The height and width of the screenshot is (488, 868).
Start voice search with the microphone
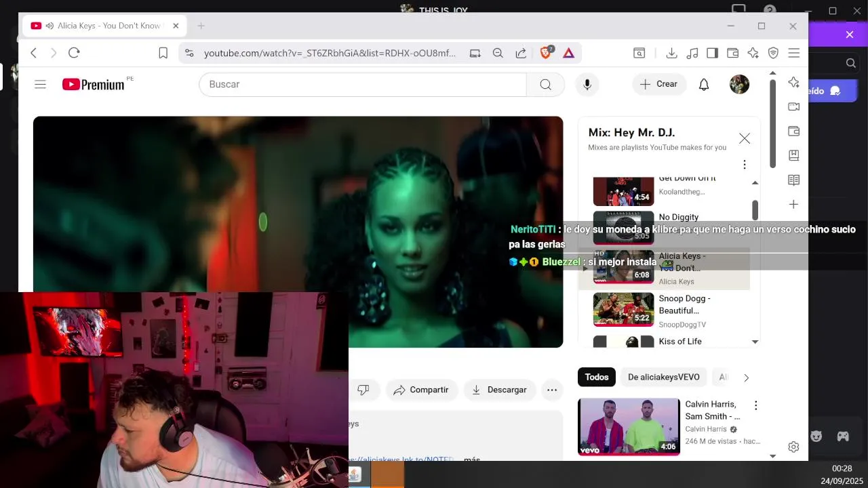[587, 84]
